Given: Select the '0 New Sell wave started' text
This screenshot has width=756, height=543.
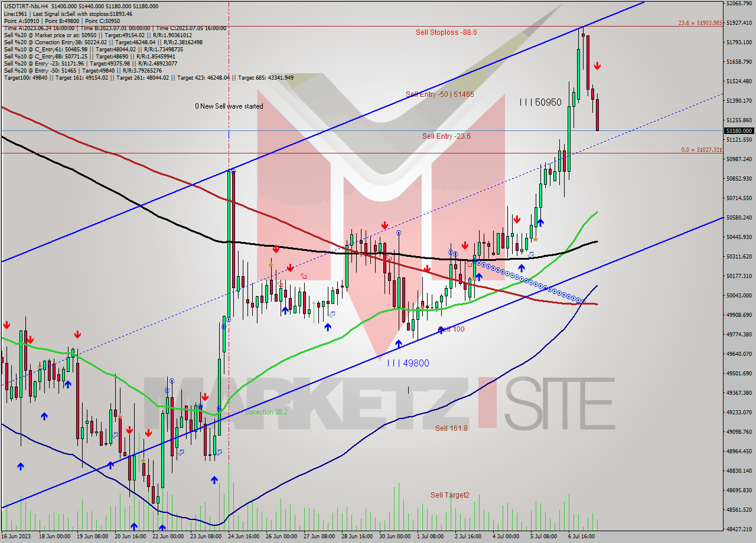Looking at the screenshot, I should click(x=229, y=106).
